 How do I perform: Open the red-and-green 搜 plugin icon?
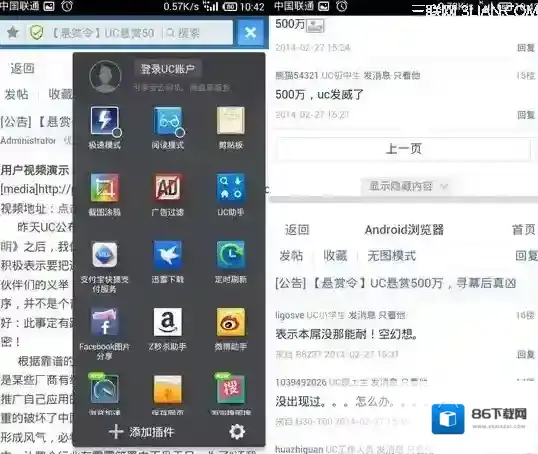pyautogui.click(x=230, y=389)
